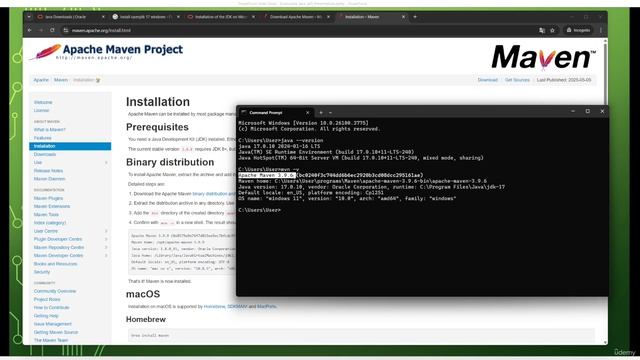Open What is Maven? sidebar link
Image resolution: width=640 pixels, height=360 pixels.
coord(49,130)
